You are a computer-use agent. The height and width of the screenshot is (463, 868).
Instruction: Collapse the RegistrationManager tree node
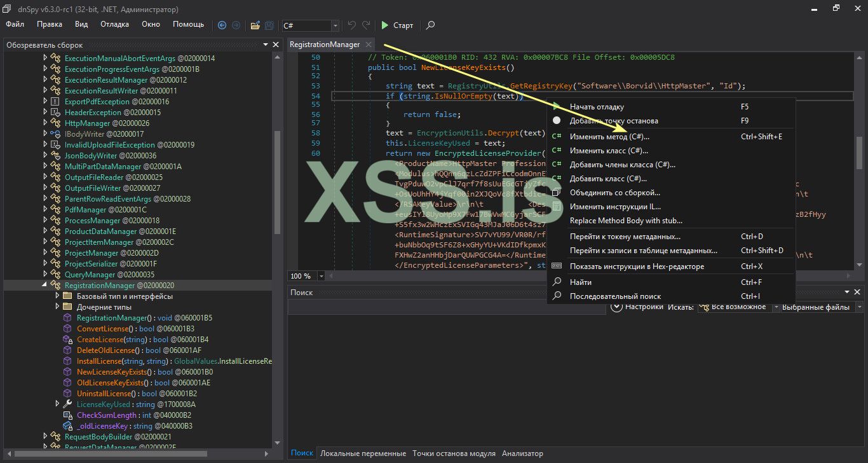click(x=45, y=286)
